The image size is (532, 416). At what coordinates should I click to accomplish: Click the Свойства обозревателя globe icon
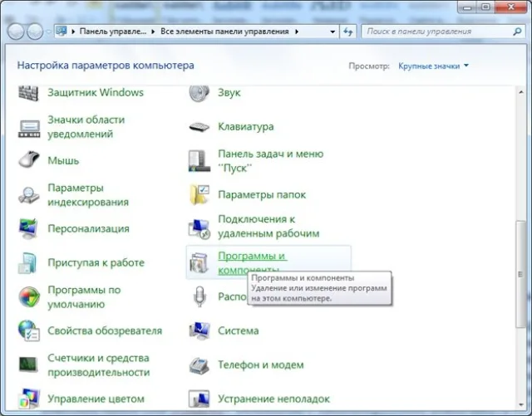[x=29, y=330]
